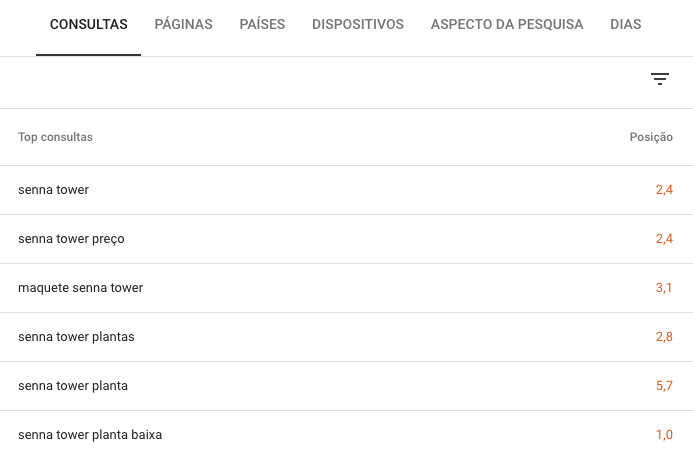Select the 'senna tower' query row

tap(53, 190)
